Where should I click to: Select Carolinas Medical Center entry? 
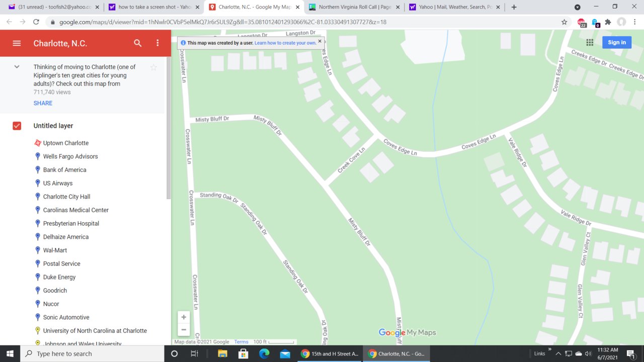pos(76,210)
